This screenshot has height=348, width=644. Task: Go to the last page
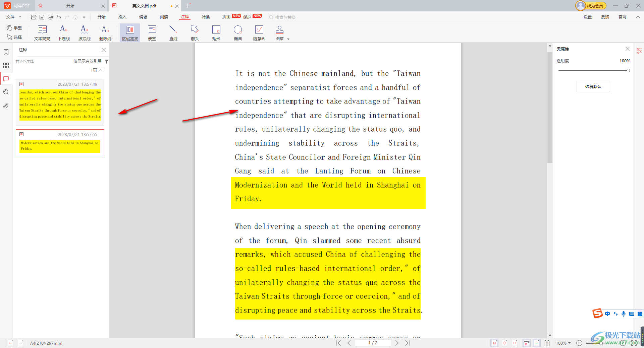coord(408,343)
